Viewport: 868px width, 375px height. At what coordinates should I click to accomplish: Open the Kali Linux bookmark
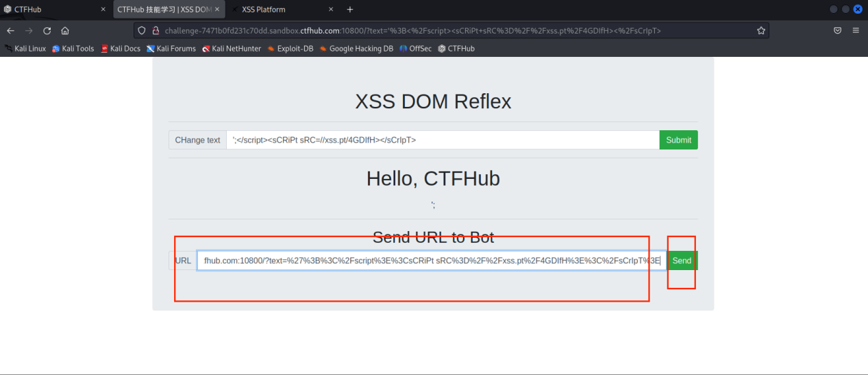[x=25, y=49]
